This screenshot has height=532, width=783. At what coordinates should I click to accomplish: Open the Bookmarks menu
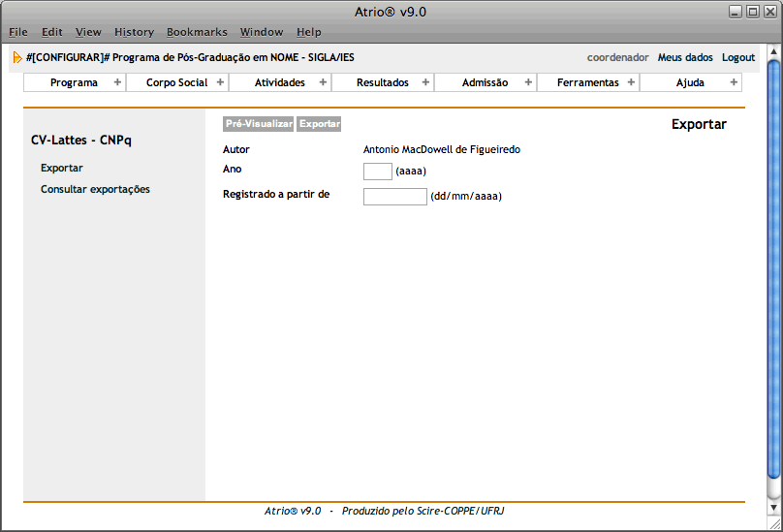pyautogui.click(x=197, y=32)
